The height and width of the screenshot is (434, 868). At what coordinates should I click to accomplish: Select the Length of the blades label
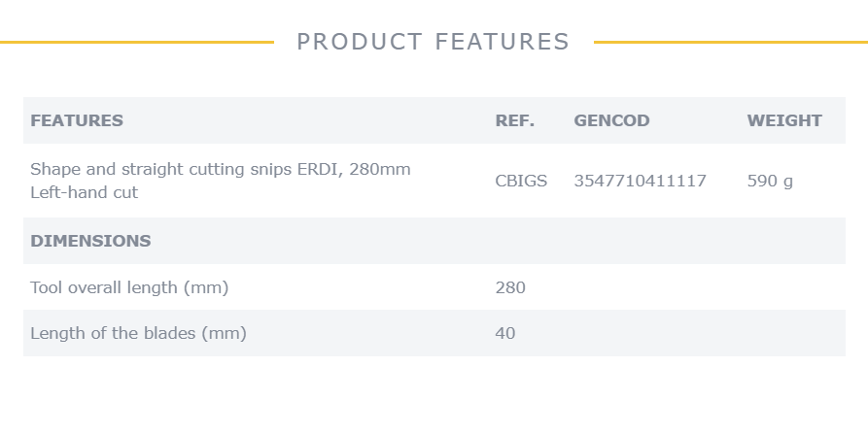point(138,333)
